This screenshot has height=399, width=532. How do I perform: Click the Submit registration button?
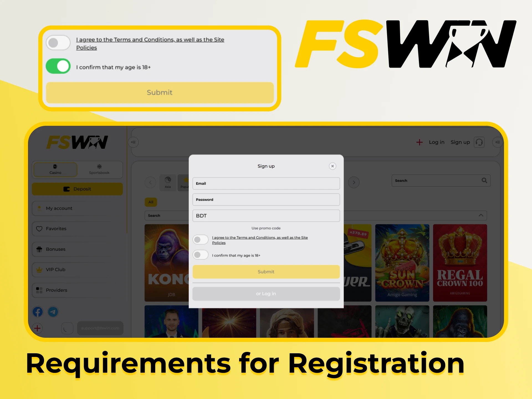point(265,272)
